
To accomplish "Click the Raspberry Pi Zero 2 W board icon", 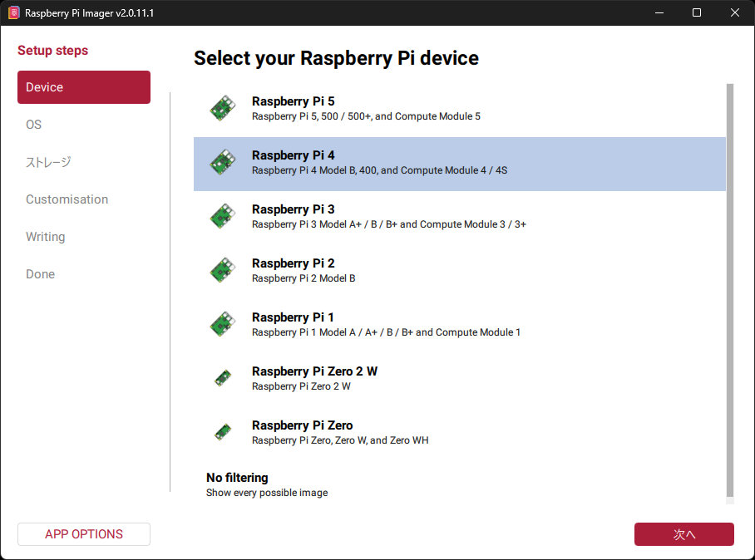I will coord(223,378).
